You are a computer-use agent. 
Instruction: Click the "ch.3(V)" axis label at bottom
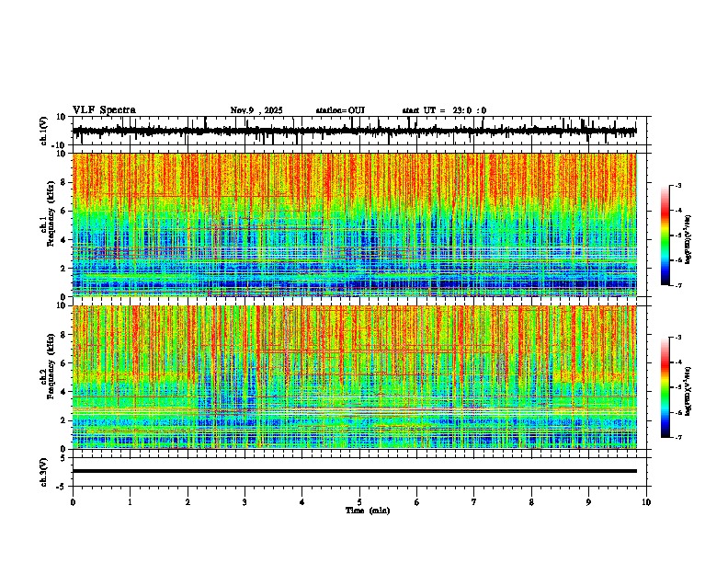tap(44, 472)
